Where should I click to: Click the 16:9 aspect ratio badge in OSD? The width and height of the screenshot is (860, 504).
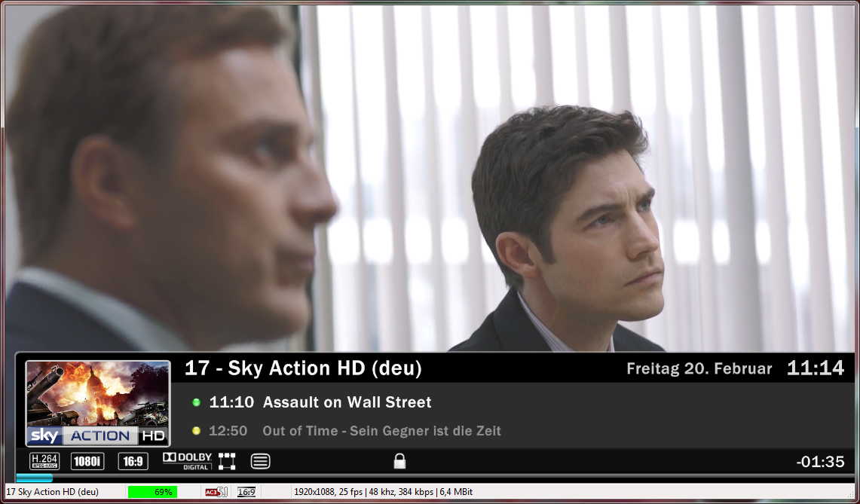coord(133,461)
